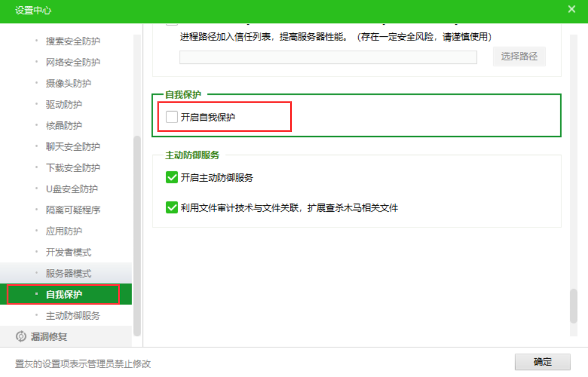Select 核晶防护 from the list

click(64, 125)
